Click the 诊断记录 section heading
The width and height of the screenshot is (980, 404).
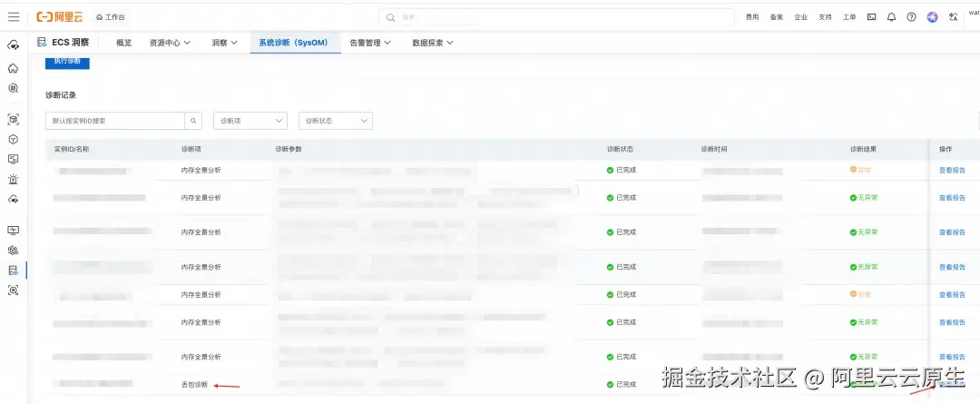point(61,95)
